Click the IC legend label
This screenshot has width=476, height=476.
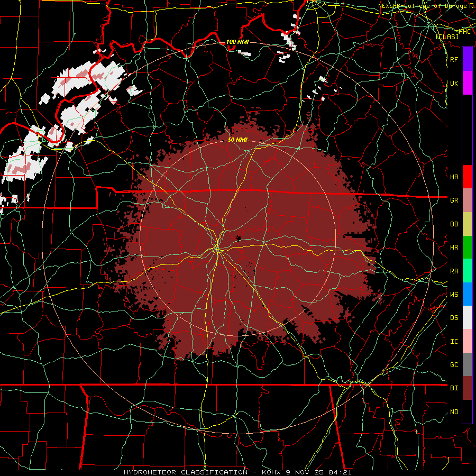(x=454, y=342)
